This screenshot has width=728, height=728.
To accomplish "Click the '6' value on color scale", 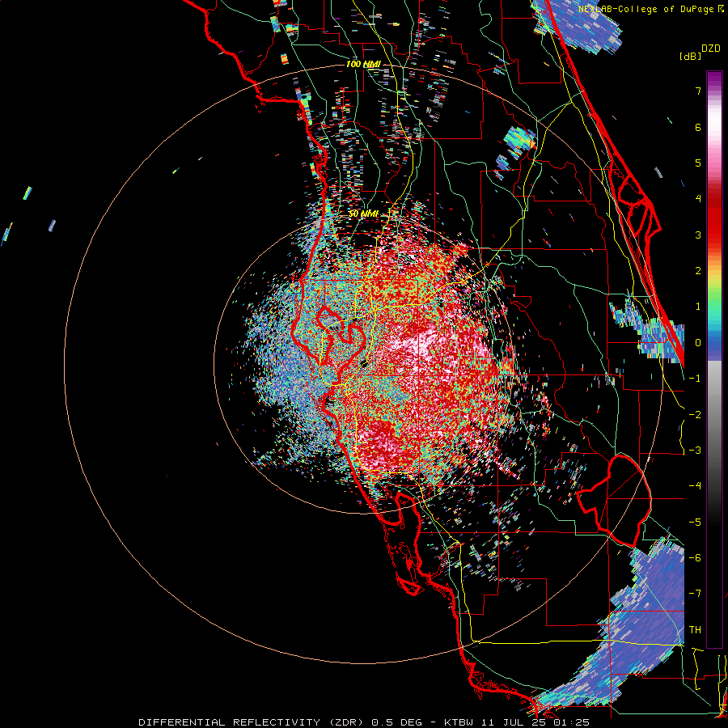I will tap(698, 127).
